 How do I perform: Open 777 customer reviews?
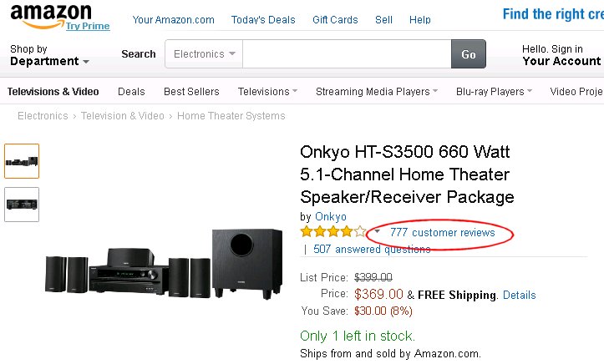[x=442, y=232]
